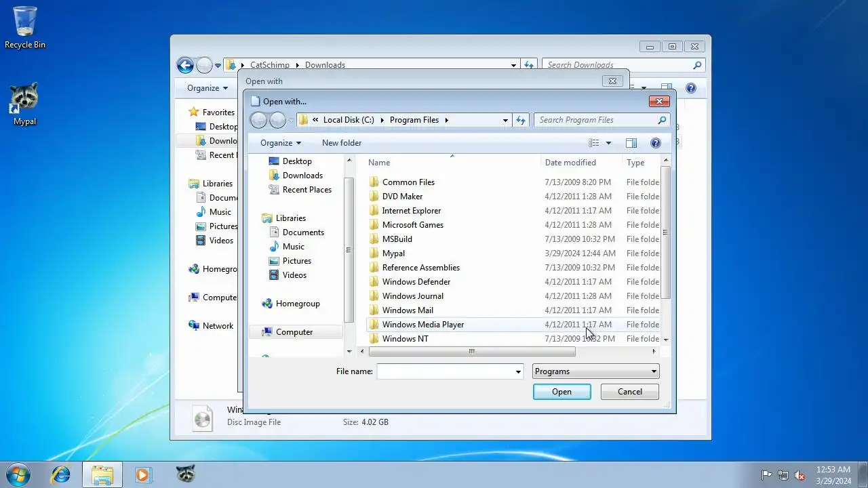Open the Mypal desktop shortcut

[x=25, y=104]
